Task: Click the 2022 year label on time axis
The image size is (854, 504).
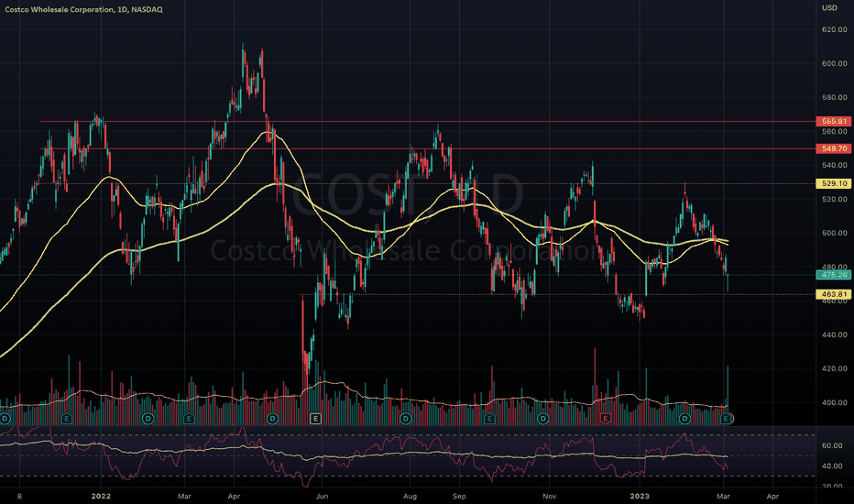Action: coord(101,496)
